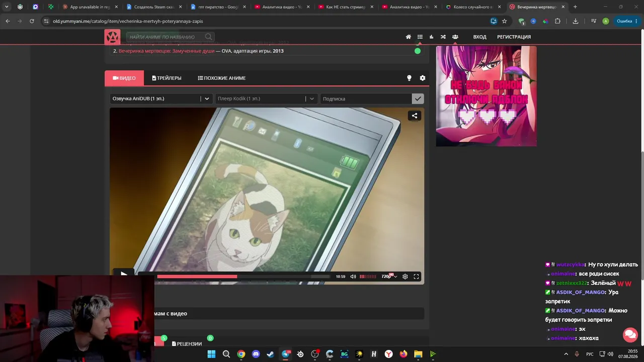This screenshot has height=362, width=644.
Task: Seek along the video progress bar
Action: (x=244, y=277)
